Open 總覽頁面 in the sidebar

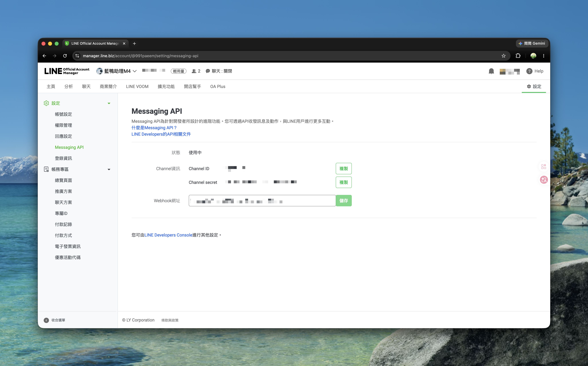tap(63, 180)
